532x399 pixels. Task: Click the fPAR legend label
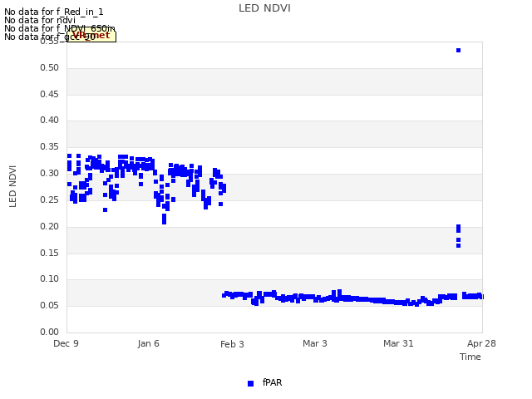point(272,382)
